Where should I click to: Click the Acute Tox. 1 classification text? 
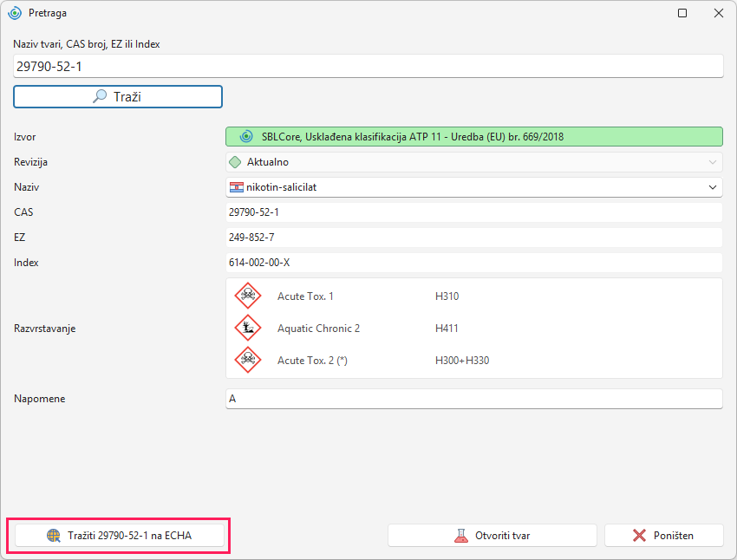pos(305,296)
